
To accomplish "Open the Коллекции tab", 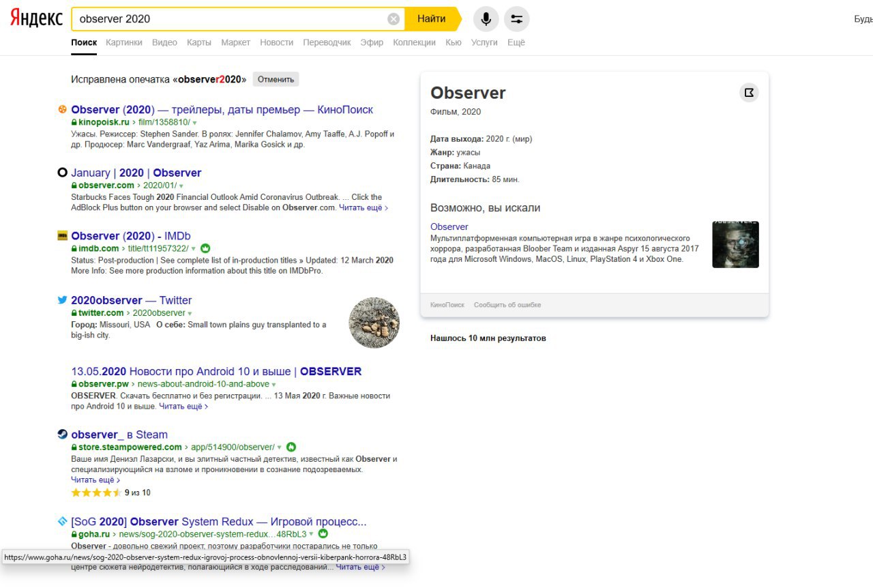I will [414, 42].
